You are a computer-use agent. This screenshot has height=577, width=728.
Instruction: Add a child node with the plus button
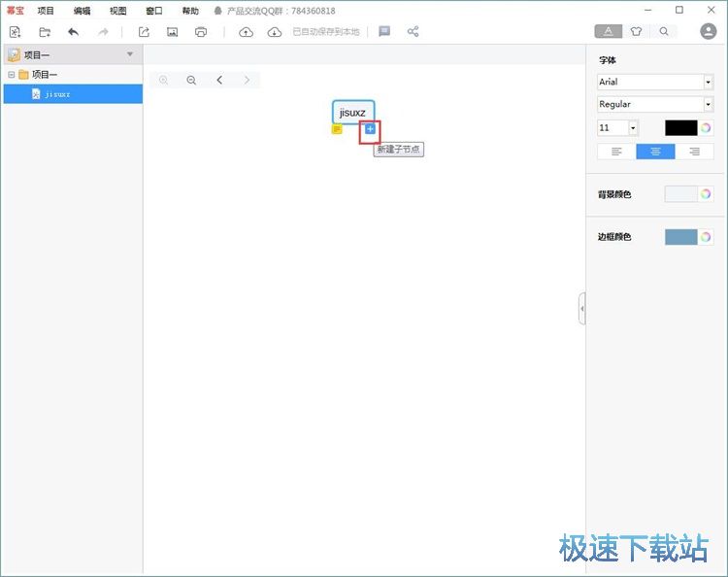pyautogui.click(x=370, y=129)
